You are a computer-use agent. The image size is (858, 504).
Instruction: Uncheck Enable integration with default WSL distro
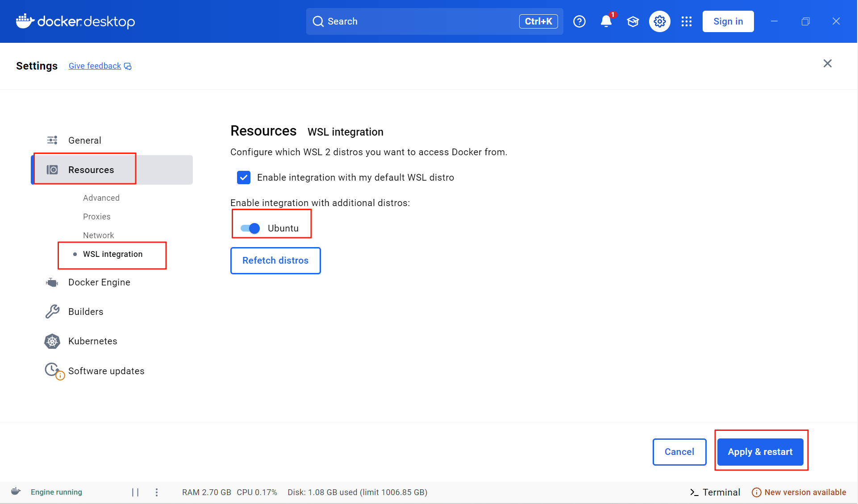(244, 178)
